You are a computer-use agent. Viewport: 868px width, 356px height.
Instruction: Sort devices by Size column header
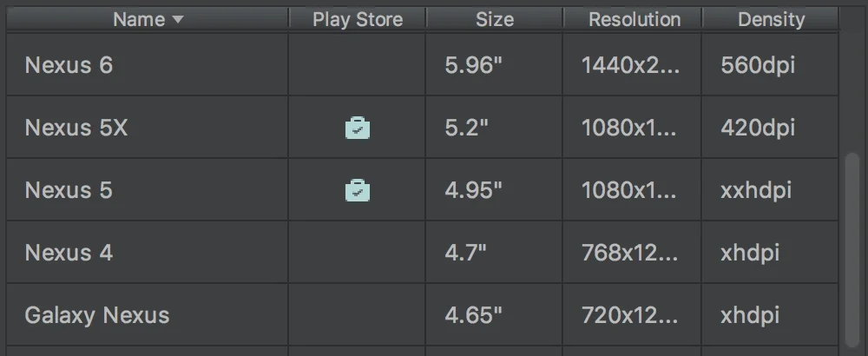pos(495,19)
